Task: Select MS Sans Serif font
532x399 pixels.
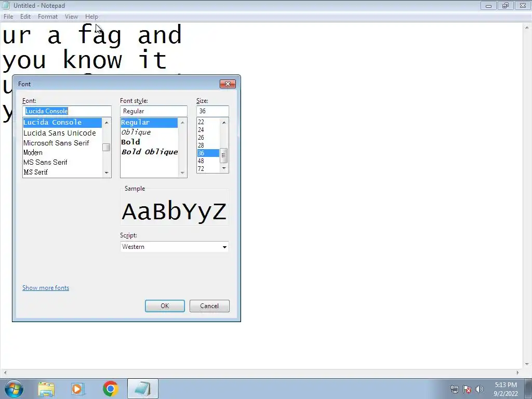Action: click(x=62, y=162)
